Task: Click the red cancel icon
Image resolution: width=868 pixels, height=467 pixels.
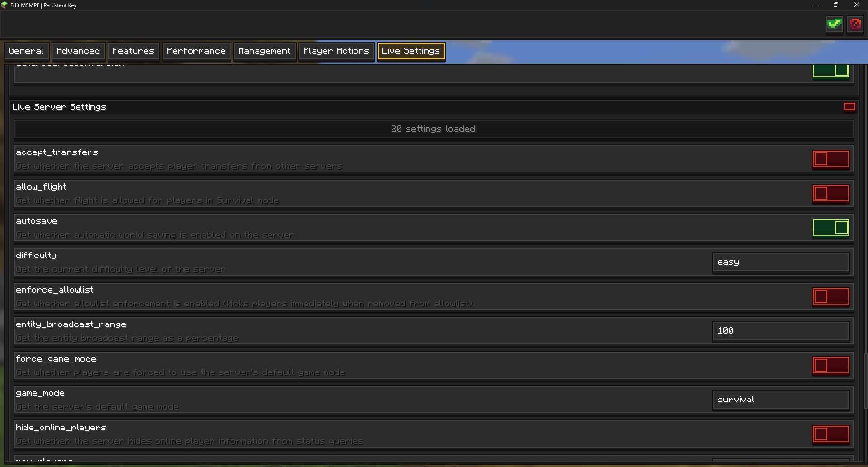Action: tap(855, 24)
